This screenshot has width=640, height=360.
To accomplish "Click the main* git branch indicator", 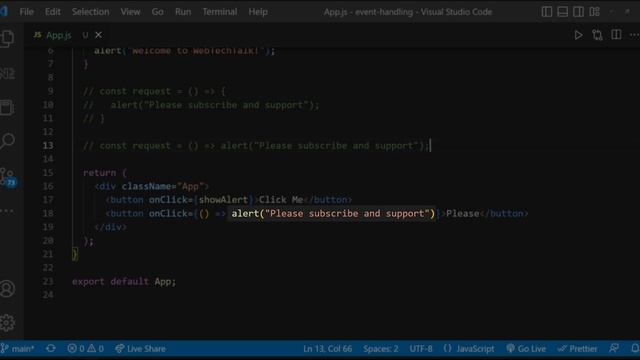I will 18,349.
